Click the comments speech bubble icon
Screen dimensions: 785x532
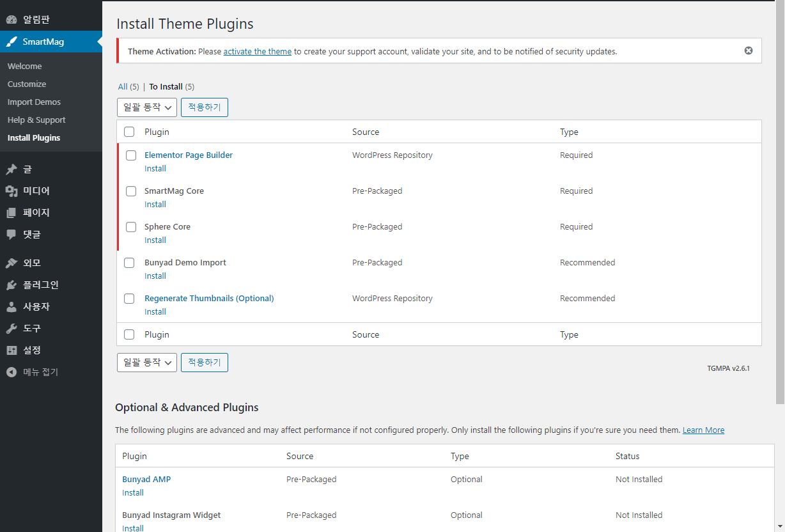(x=12, y=234)
